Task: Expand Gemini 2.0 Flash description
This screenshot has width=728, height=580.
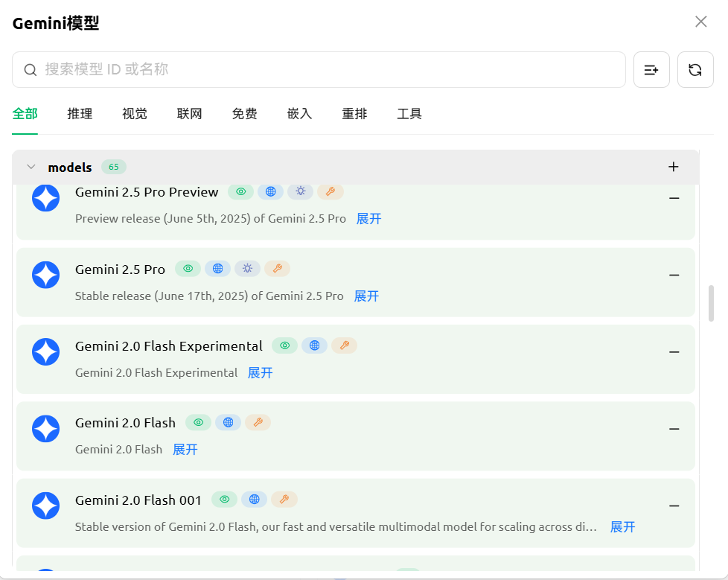Action: [x=185, y=450]
